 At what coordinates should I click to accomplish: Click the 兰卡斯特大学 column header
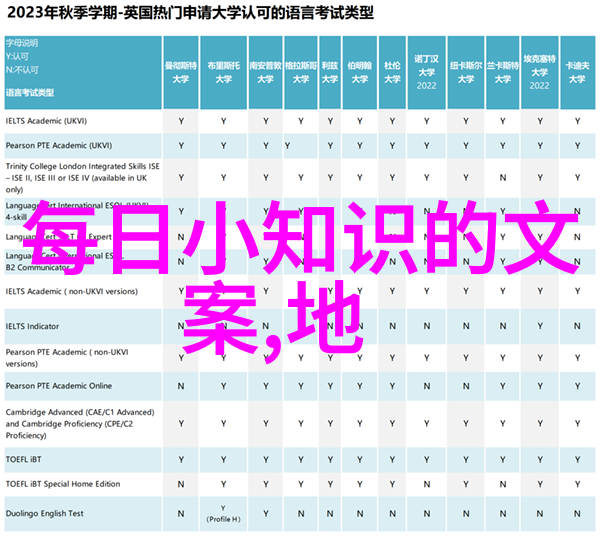[502, 72]
